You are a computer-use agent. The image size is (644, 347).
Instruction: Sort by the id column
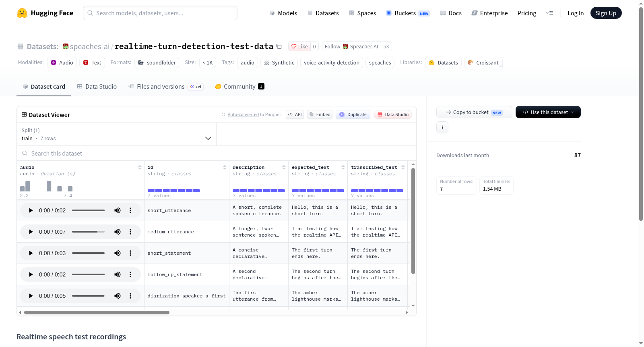225,167
